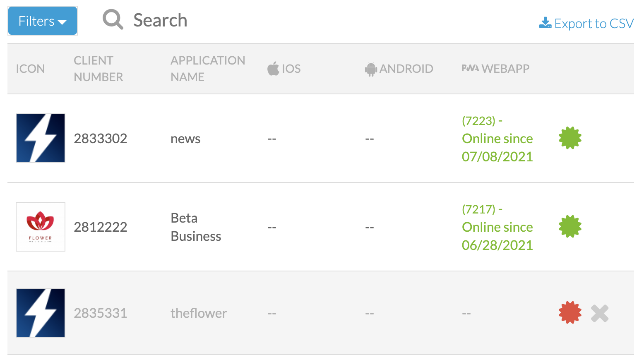Delete theflower app with the X icon
The image size is (644, 355).
600,313
